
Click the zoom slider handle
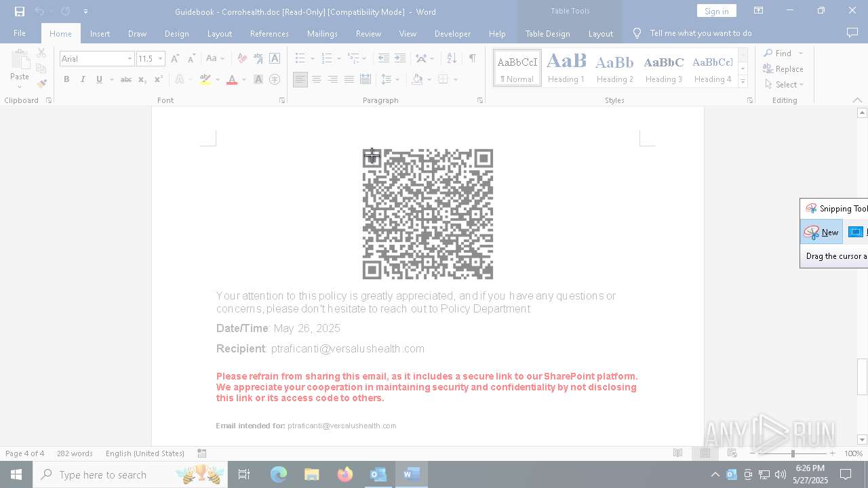793,453
